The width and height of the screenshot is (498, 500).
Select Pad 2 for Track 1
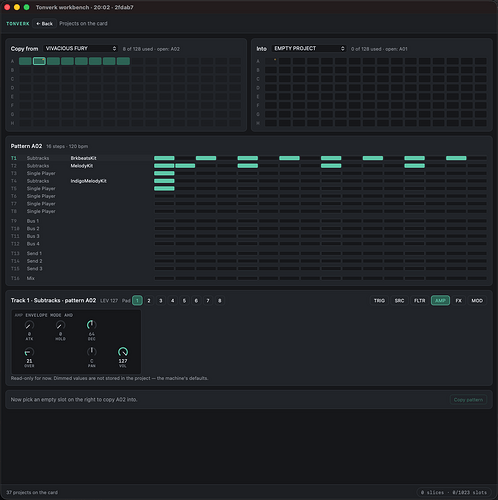click(149, 301)
